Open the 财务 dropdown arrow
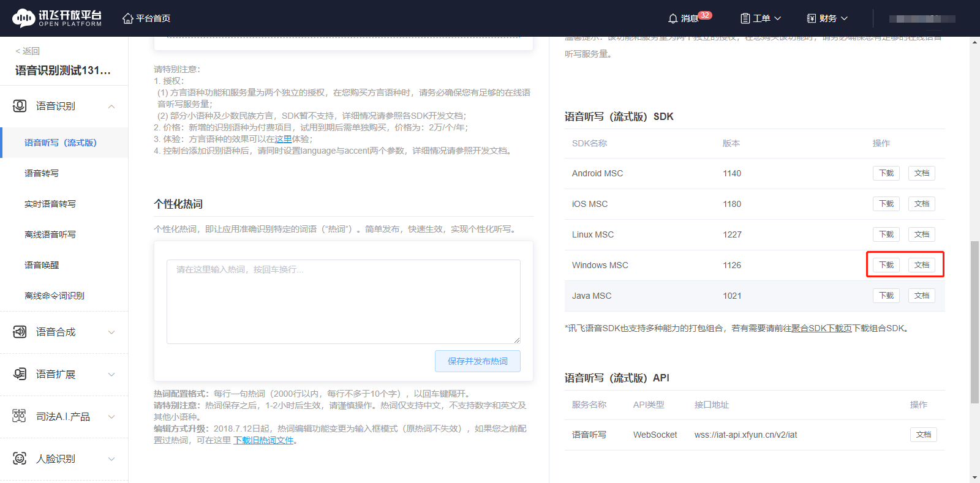Viewport: 980px width, 483px height. click(x=844, y=18)
